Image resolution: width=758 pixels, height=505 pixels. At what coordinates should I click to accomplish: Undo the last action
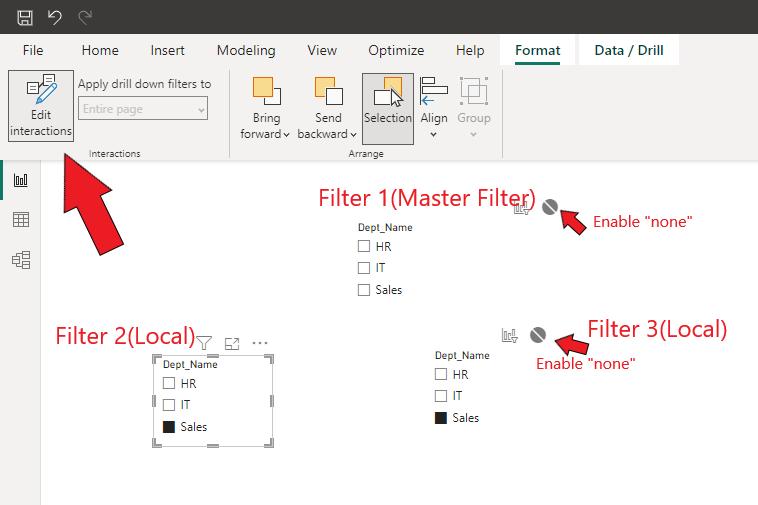55,17
